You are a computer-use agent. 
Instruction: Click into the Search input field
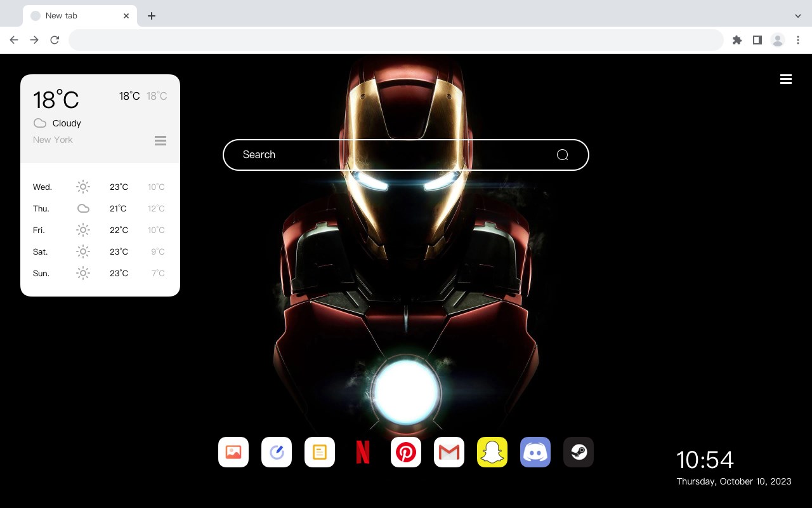click(406, 155)
